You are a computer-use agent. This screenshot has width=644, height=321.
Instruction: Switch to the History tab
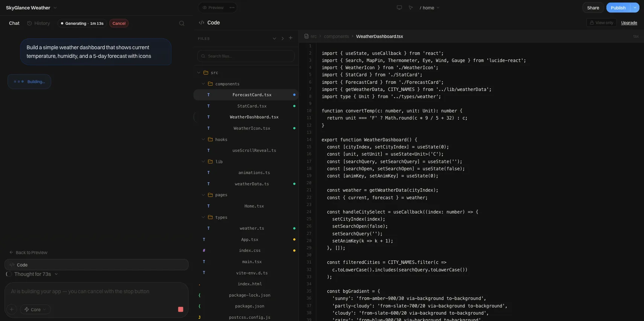click(38, 23)
